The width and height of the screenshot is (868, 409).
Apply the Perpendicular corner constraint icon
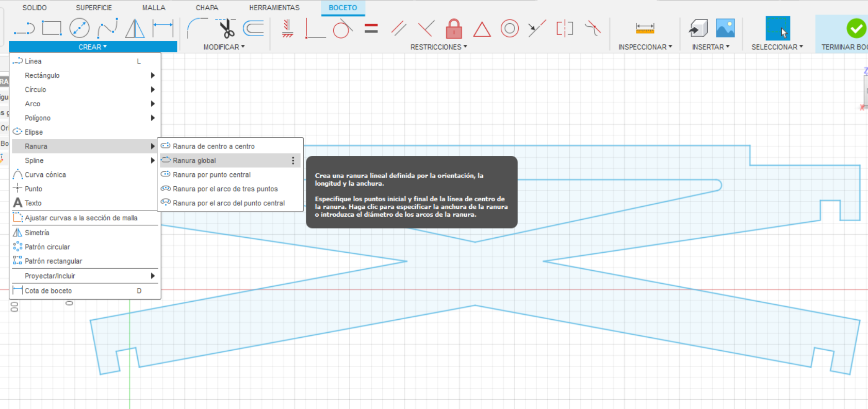click(x=315, y=28)
